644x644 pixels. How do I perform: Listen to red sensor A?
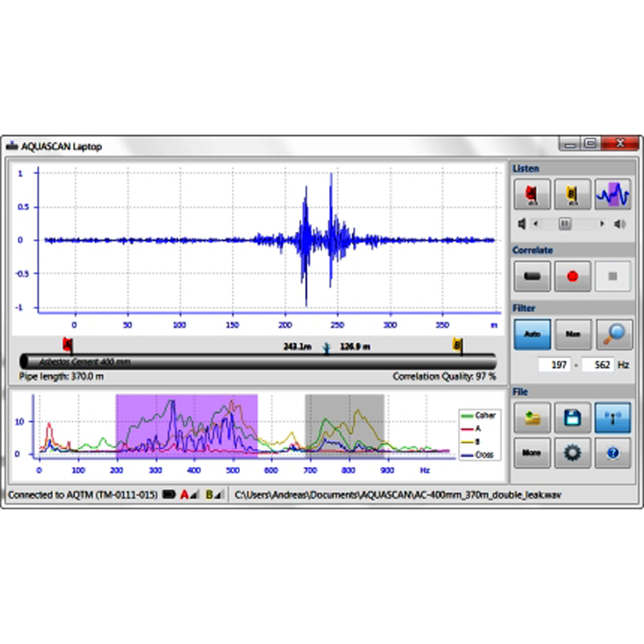point(532,194)
